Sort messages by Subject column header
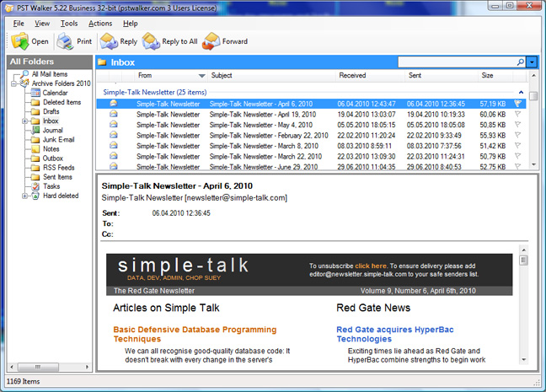 click(271, 75)
